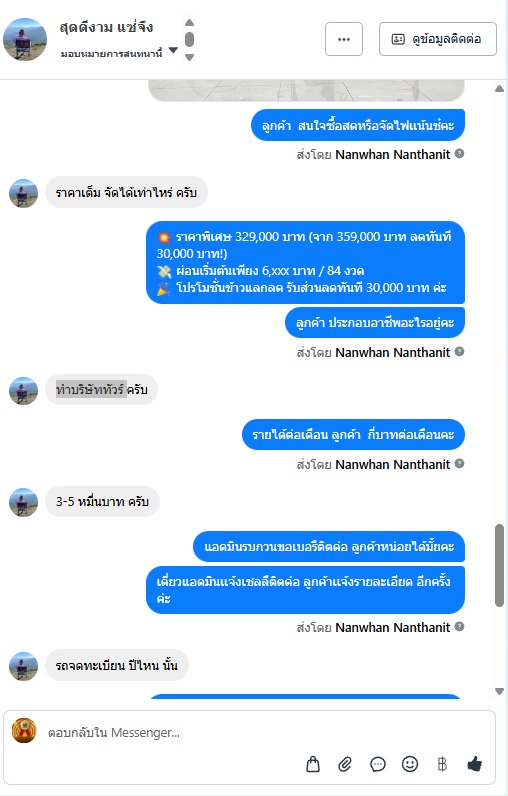
Task: Click the info icon beside first Nanwhan Nanthanit
Action: (x=459, y=153)
